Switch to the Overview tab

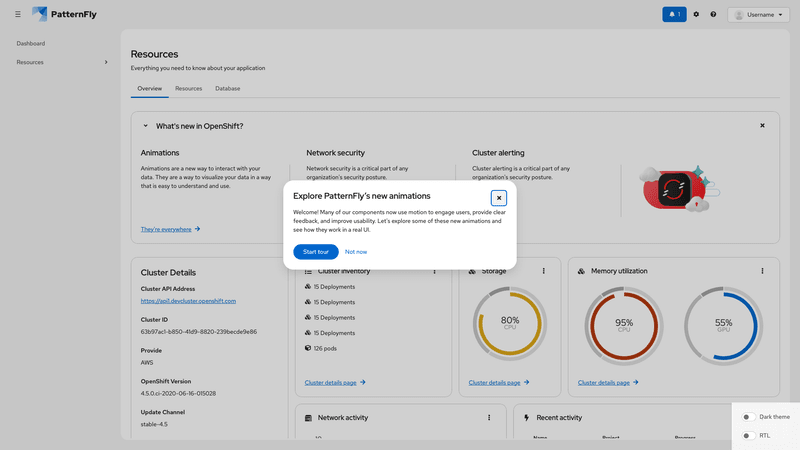click(x=149, y=88)
